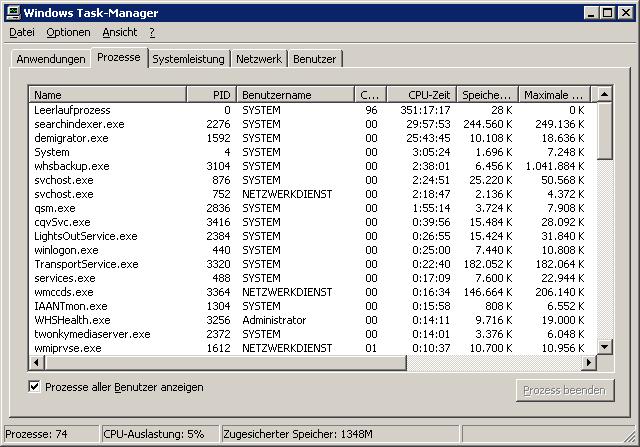640x447 pixels.
Task: Select the whsbackup.exe process
Action: (x=313, y=166)
